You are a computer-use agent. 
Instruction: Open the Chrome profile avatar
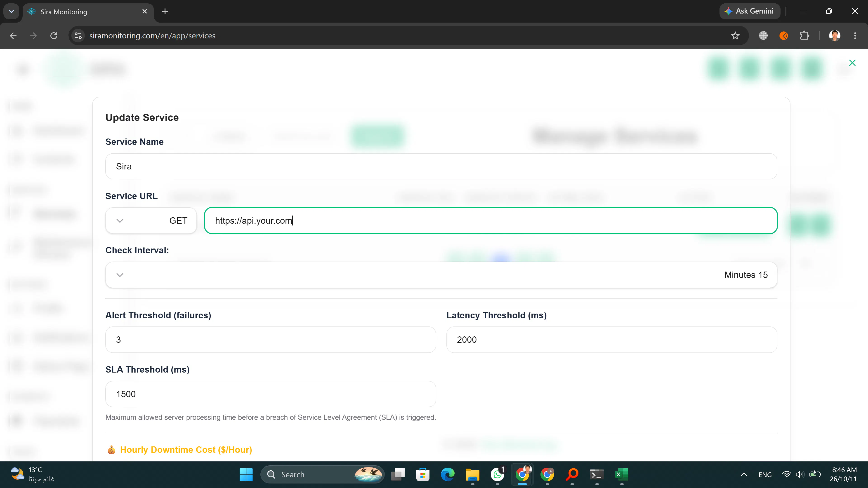[x=835, y=36]
